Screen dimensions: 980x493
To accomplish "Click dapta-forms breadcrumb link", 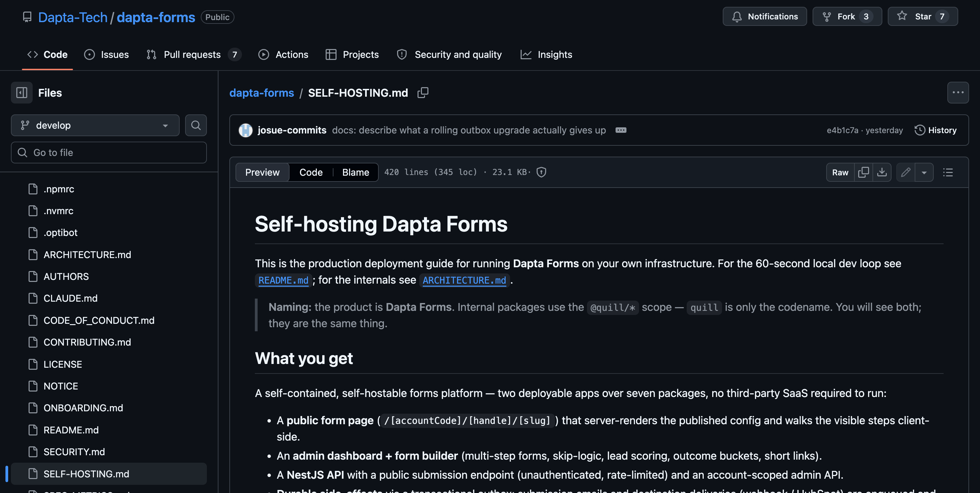I will click(x=262, y=93).
